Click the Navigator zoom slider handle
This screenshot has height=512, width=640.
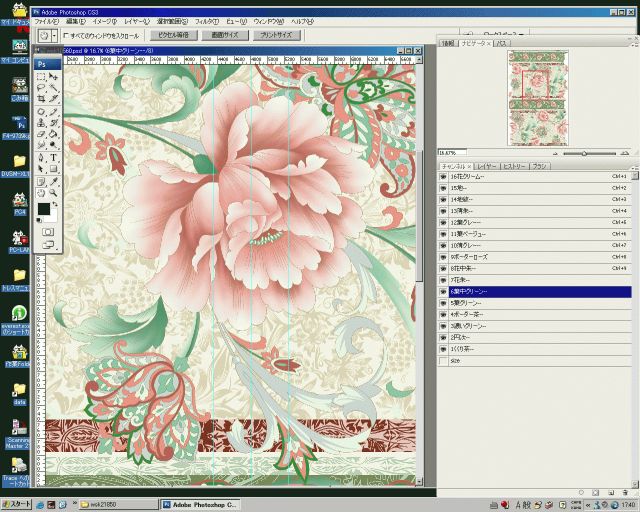[584, 153]
